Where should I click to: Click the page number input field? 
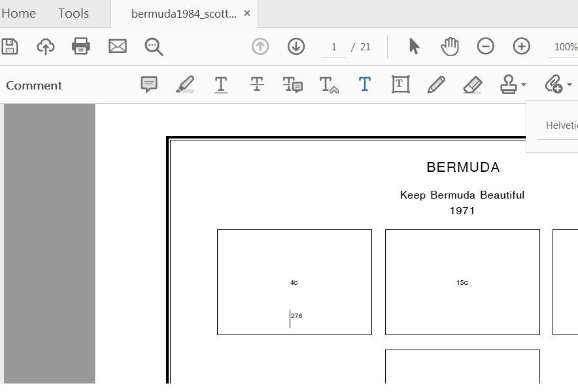334,47
